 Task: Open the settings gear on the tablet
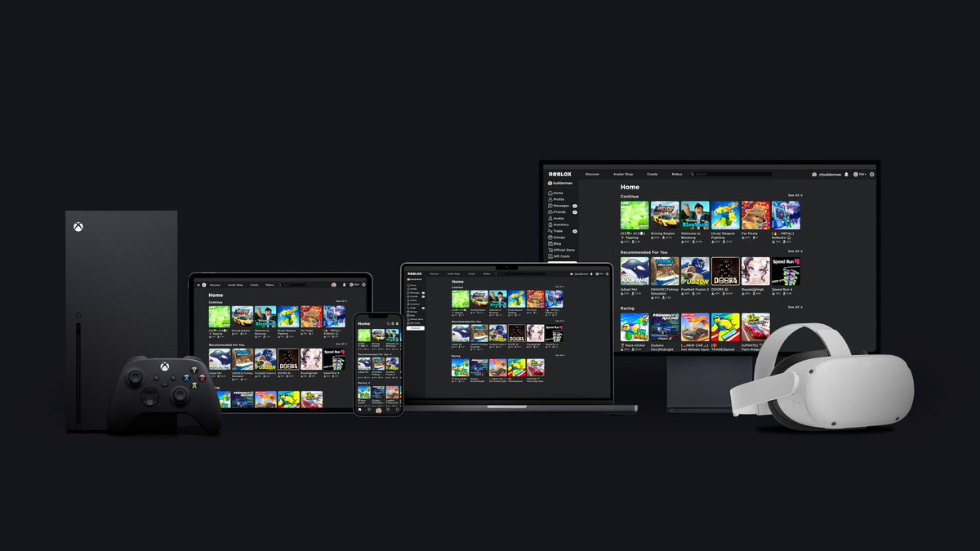point(363,285)
